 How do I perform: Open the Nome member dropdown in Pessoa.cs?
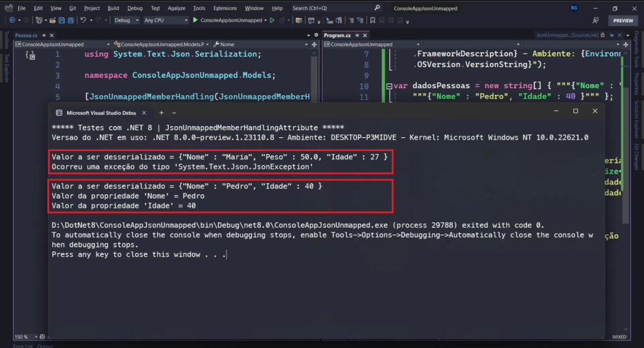pyautogui.click(x=260, y=45)
